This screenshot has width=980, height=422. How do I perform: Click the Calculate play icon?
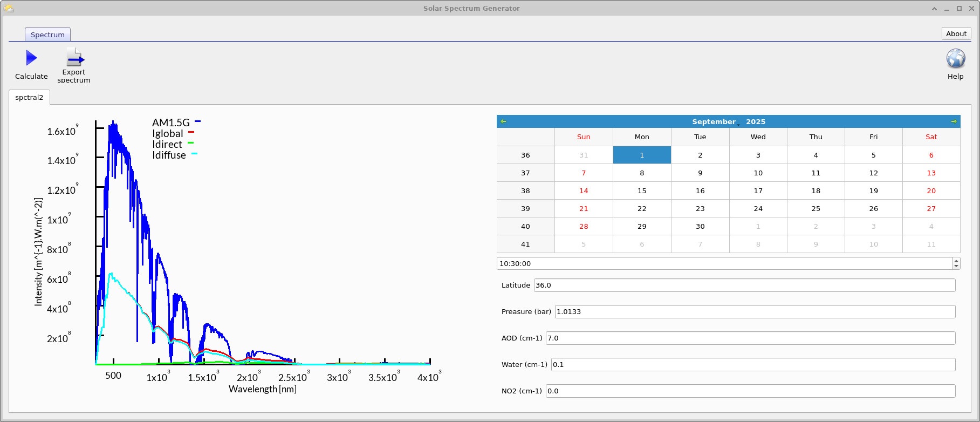[31, 58]
